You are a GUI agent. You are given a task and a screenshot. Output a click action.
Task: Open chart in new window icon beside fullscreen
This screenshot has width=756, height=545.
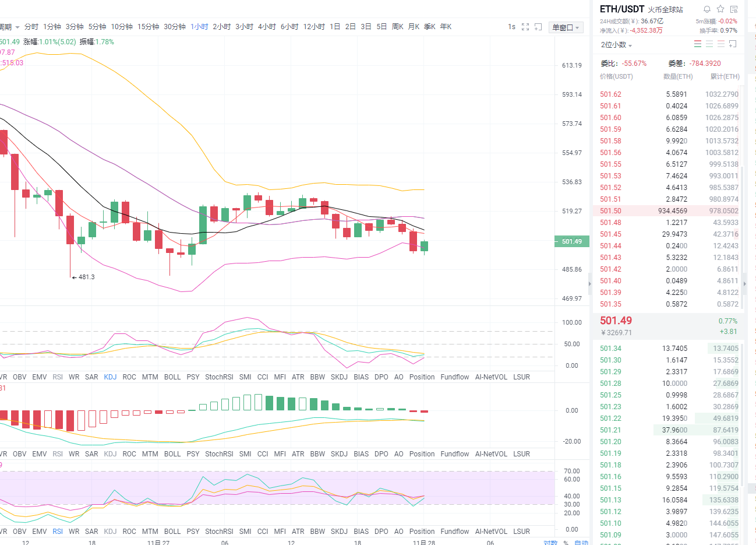[538, 27]
